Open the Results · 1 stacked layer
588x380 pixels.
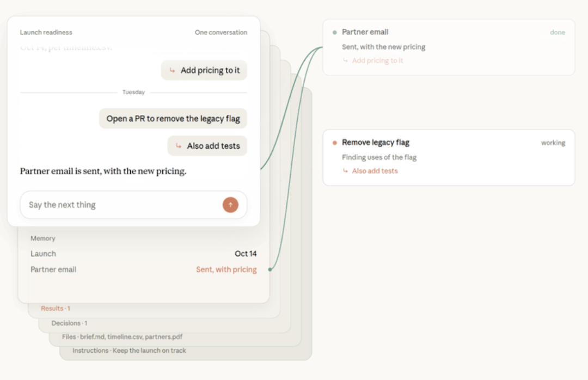point(56,308)
